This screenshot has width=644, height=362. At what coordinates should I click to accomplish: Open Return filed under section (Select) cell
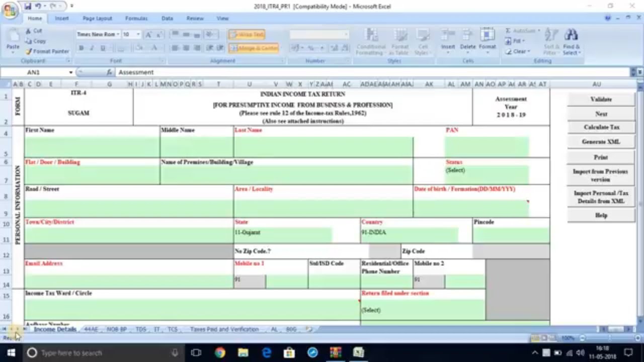(423, 310)
